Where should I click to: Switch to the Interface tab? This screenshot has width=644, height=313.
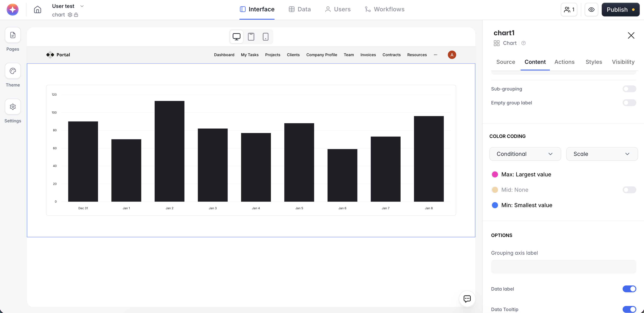[257, 9]
